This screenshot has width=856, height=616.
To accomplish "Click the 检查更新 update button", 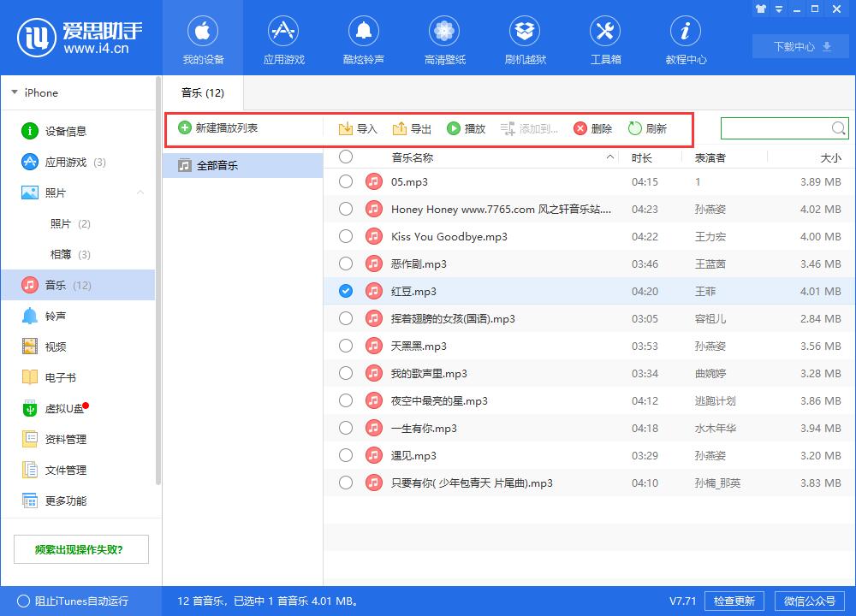I will coord(734,601).
